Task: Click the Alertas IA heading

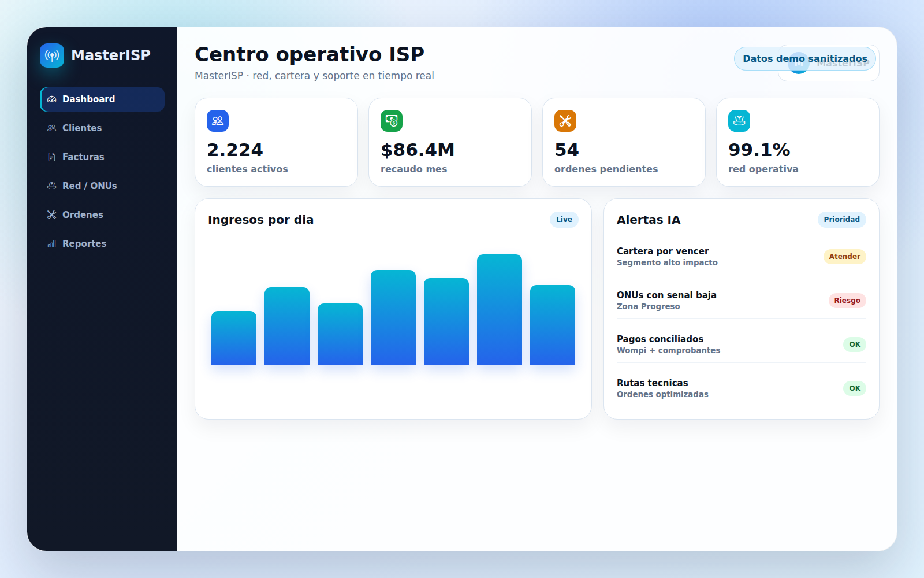Action: (649, 220)
